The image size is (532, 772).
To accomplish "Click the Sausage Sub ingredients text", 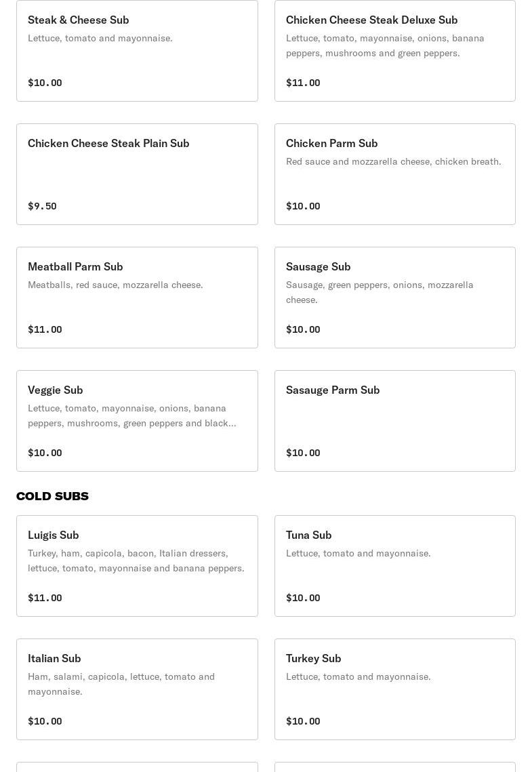I will pyautogui.click(x=380, y=292).
